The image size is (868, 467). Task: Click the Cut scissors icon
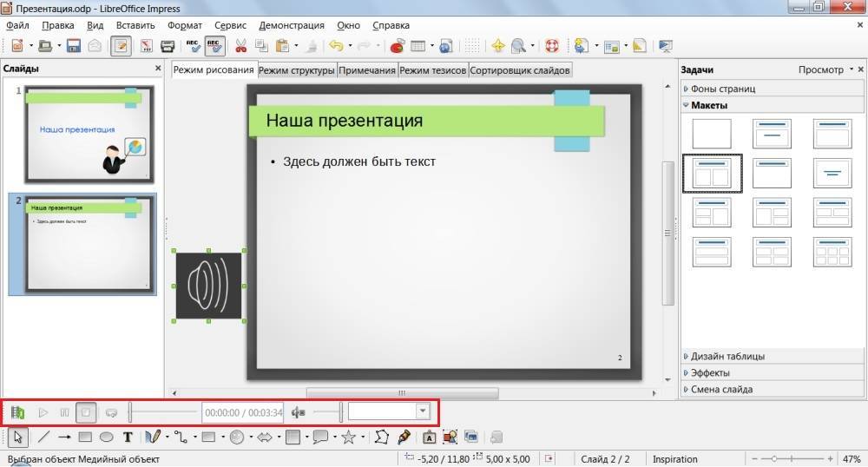point(240,46)
